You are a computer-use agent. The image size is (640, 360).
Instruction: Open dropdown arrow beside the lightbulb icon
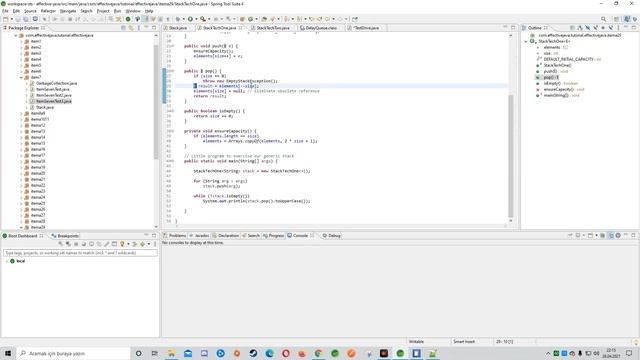[x=128, y=244]
